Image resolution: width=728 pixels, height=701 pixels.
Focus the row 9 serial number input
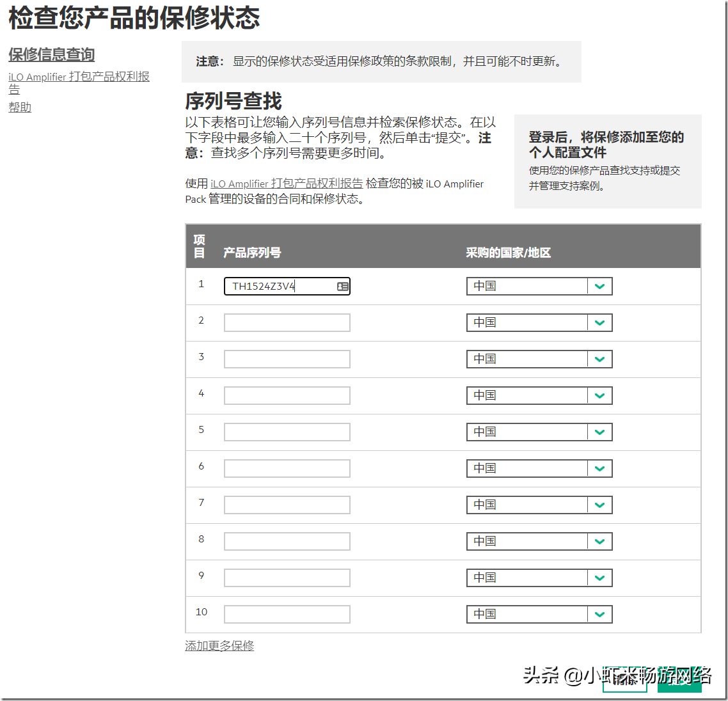pyautogui.click(x=287, y=578)
